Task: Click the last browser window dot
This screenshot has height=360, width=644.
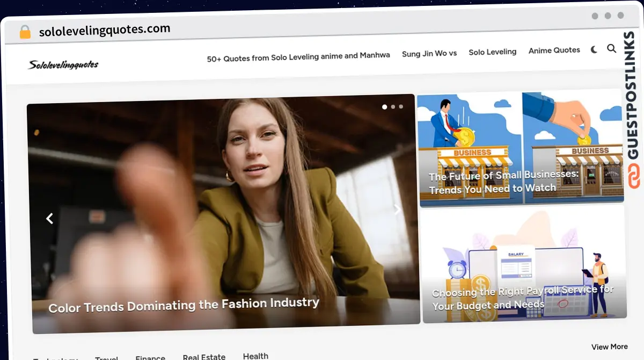Action: pos(620,16)
